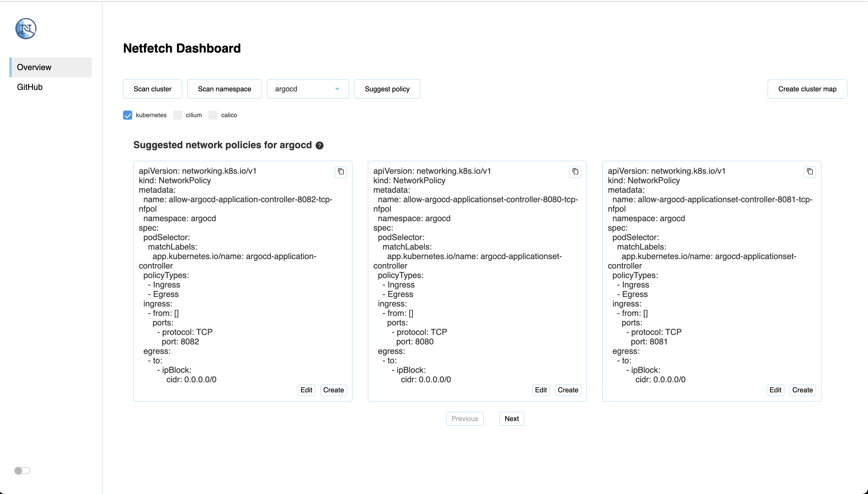This screenshot has height=494, width=868.
Task: Toggle dark mode switch at bottom left
Action: click(x=22, y=471)
